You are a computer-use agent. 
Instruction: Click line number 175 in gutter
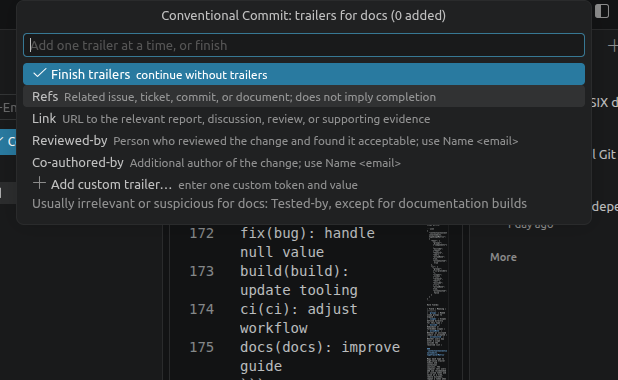[201, 347]
